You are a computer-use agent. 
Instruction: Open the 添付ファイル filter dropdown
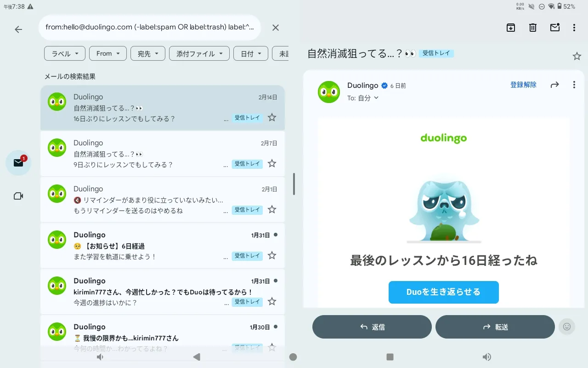pyautogui.click(x=199, y=53)
